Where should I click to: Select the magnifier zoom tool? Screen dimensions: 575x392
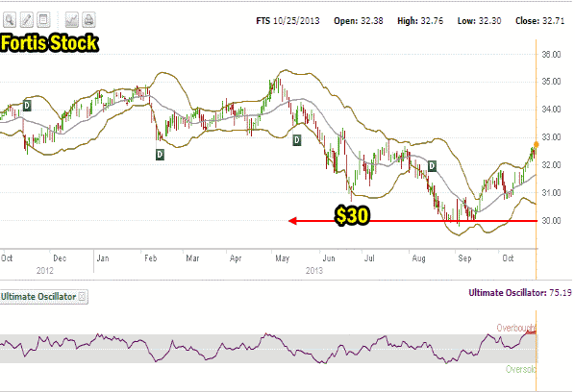[x=10, y=20]
